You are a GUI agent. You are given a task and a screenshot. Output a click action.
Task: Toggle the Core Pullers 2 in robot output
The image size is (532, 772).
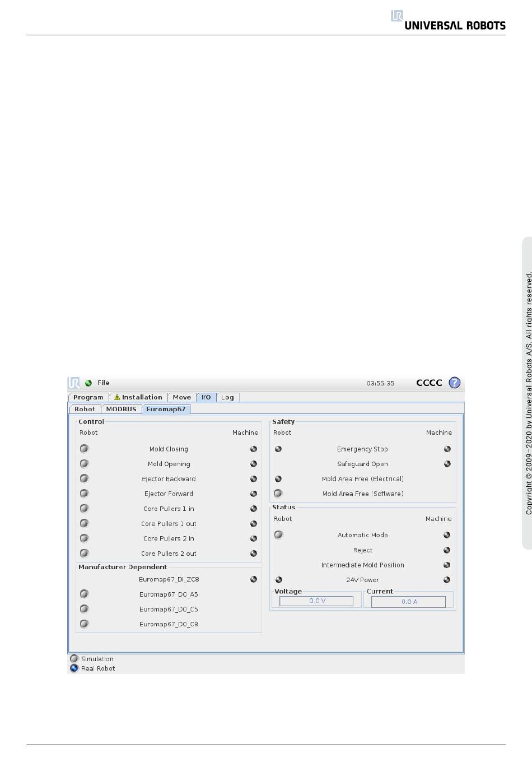[x=85, y=538]
